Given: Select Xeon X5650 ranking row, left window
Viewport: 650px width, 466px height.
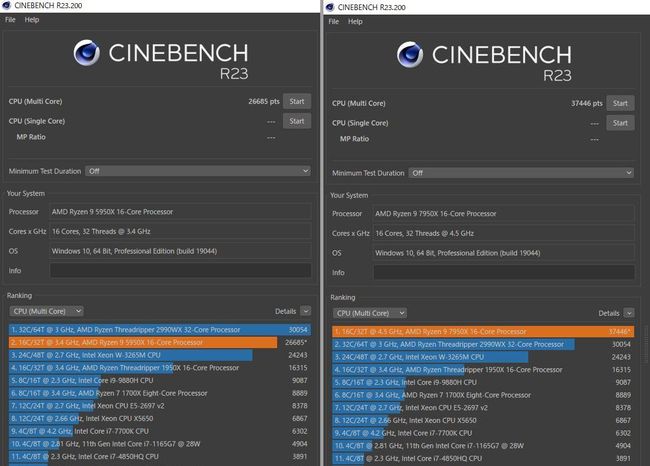Looking at the screenshot, I should click(x=160, y=418).
